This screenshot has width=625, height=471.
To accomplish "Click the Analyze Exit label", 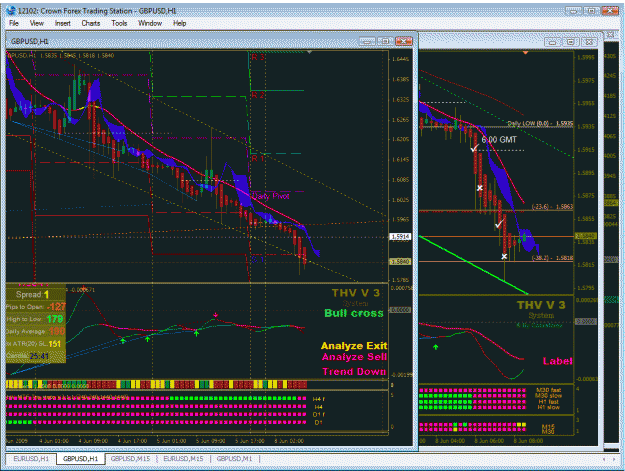I will (x=354, y=345).
